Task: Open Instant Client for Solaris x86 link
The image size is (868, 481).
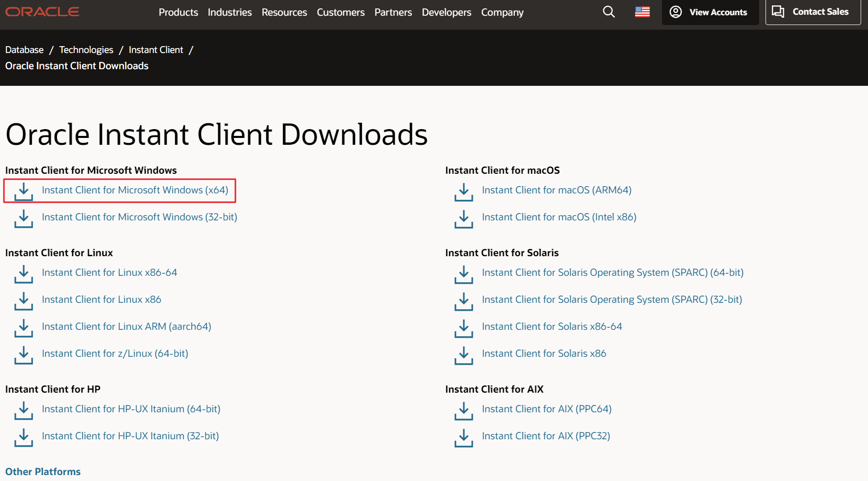Action: pyautogui.click(x=544, y=353)
